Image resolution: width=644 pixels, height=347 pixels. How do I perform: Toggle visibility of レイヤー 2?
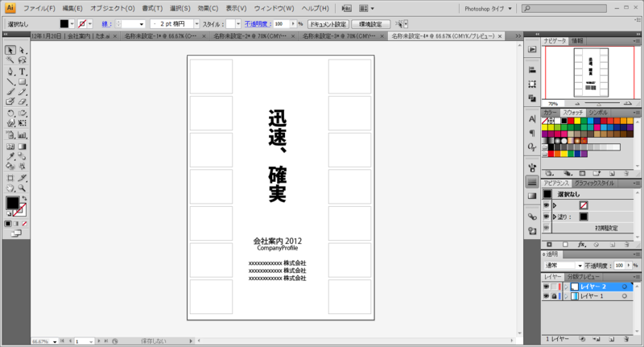pos(547,287)
